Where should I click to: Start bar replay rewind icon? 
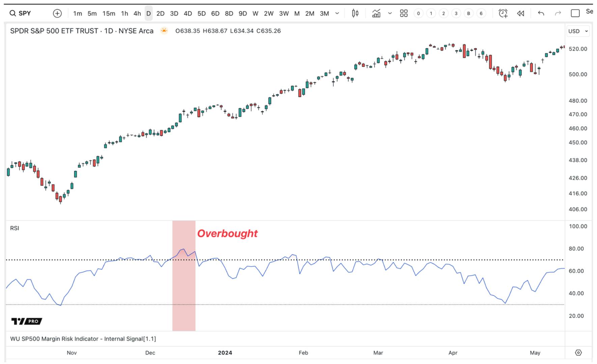tap(520, 13)
